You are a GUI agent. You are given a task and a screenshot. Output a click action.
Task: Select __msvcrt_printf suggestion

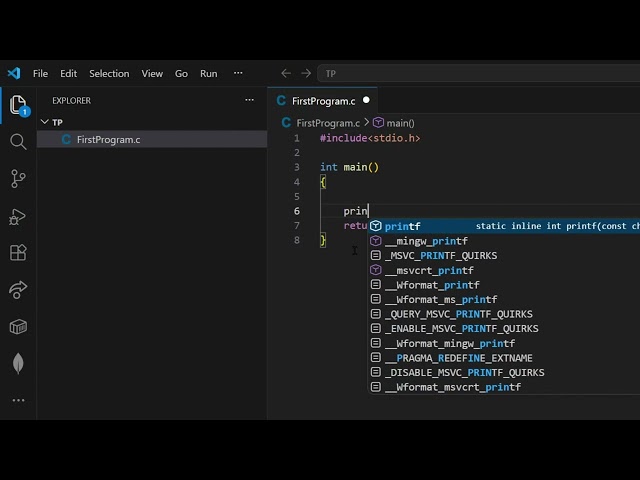point(504,270)
